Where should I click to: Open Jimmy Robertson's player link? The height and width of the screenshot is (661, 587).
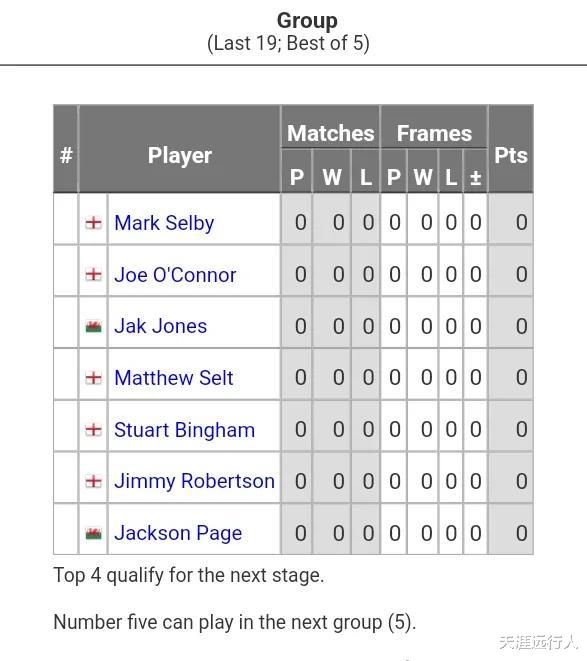pyautogui.click(x=194, y=481)
